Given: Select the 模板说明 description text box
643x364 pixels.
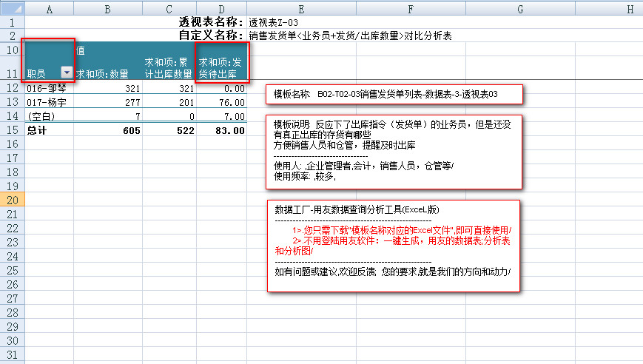Looking at the screenshot, I should point(394,151).
